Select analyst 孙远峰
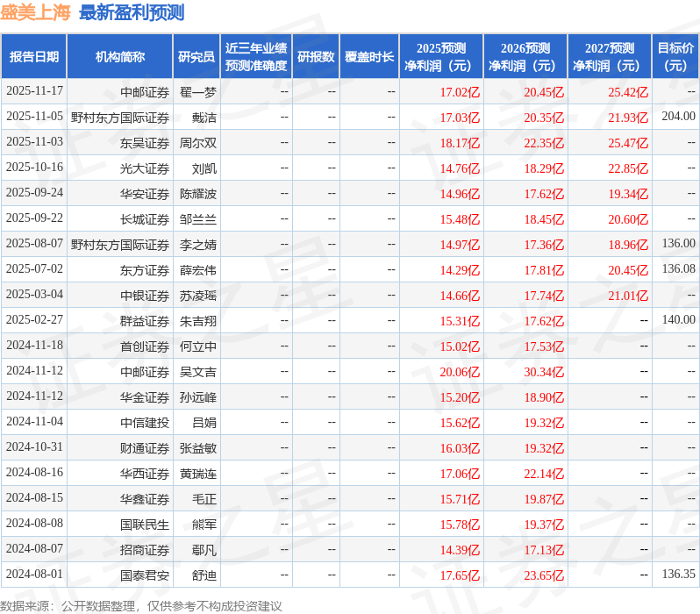Screen dimensions: 700x614 [x=197, y=398]
